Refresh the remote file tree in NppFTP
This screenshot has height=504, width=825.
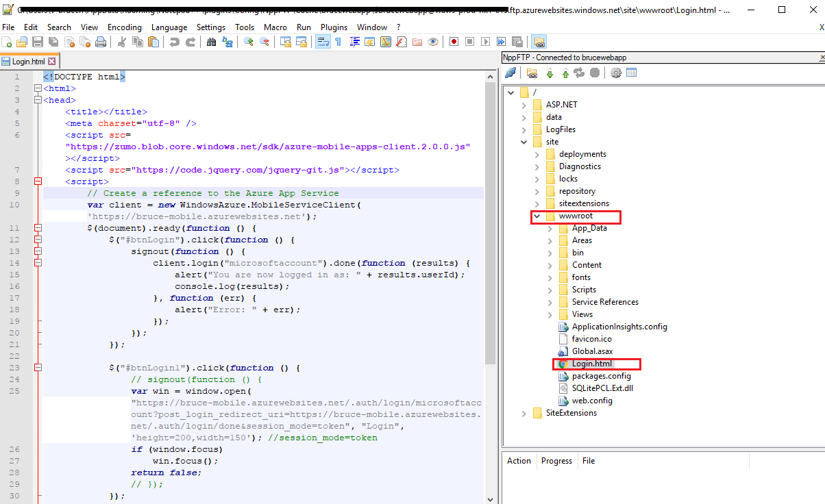(580, 73)
